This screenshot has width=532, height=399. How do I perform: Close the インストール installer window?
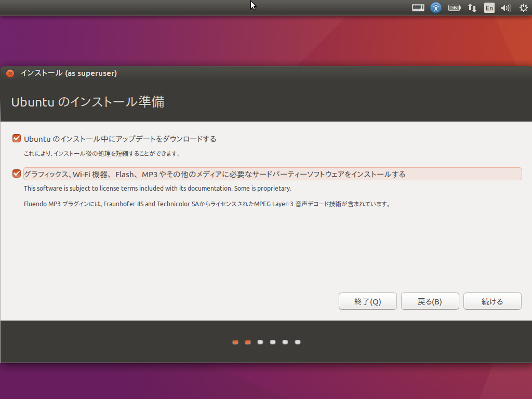click(x=10, y=73)
